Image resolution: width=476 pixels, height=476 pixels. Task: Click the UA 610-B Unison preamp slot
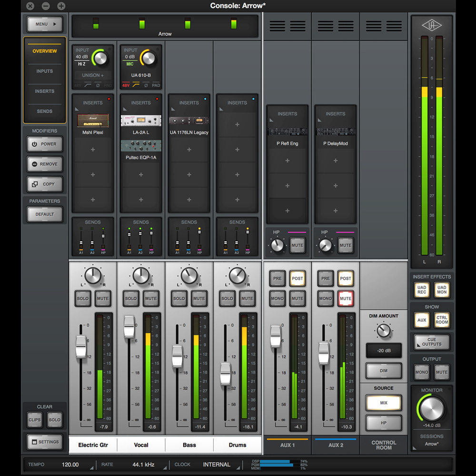pos(141,75)
